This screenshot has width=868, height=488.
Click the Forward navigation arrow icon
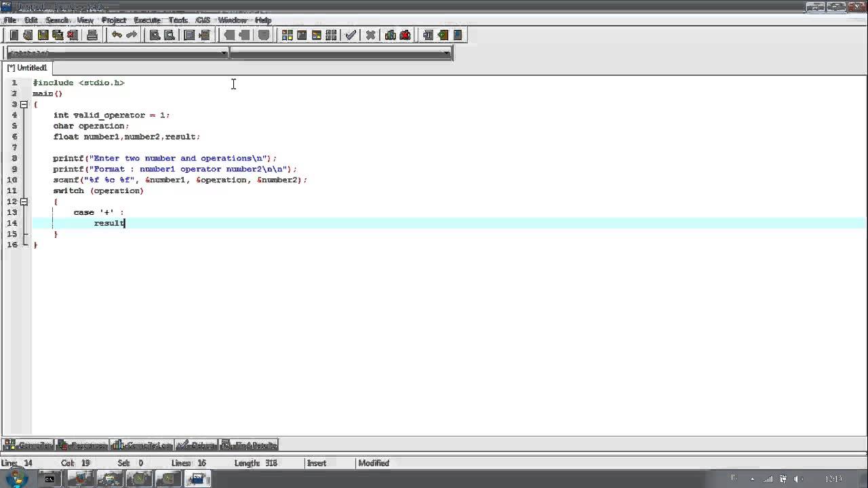[244, 35]
